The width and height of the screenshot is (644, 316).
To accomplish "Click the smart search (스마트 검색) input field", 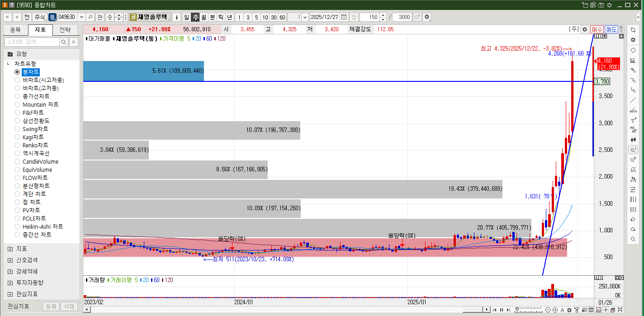I will pyautogui.click(x=32, y=42).
